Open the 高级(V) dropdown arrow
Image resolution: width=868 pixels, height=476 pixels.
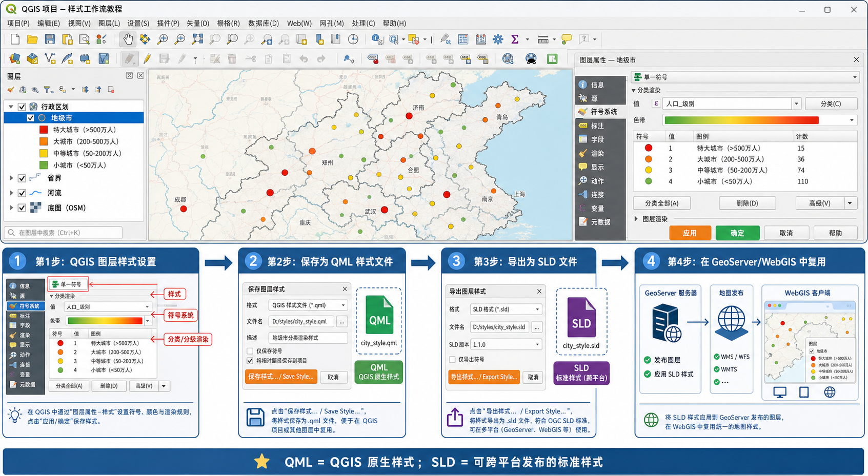click(x=850, y=203)
